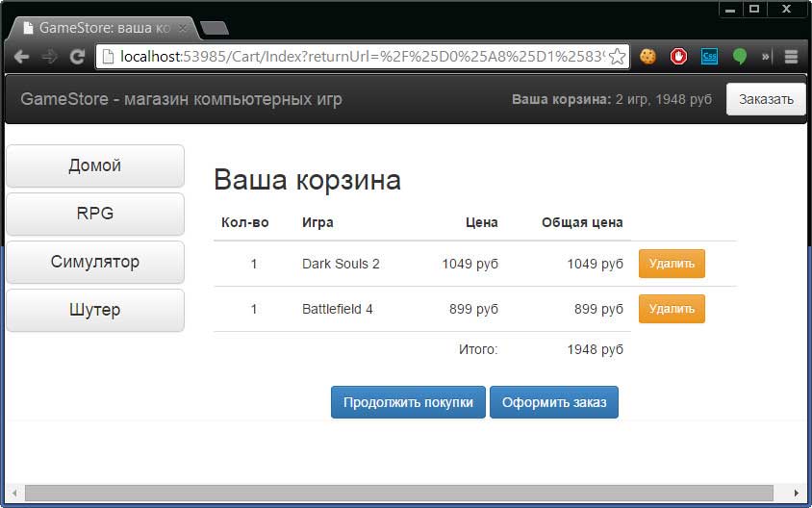Screen dimensions: 812x508
Task: Click the horizontal scrollbar thumb
Action: point(398,493)
